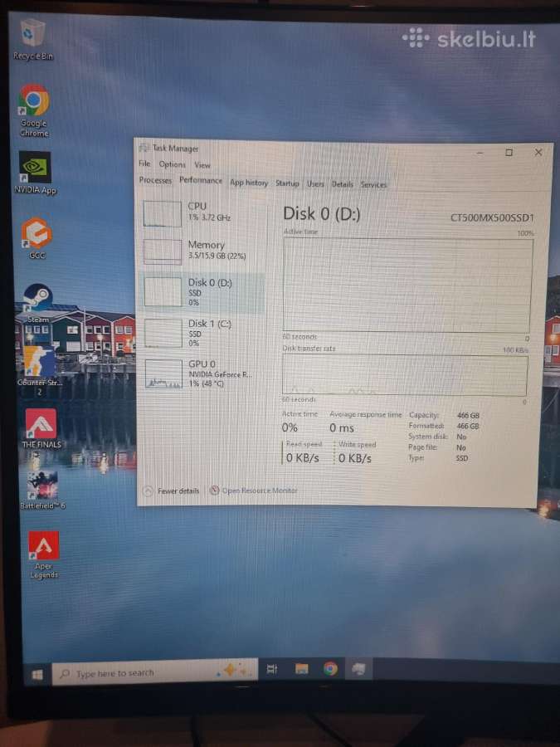This screenshot has width=560, height=747.
Task: Open File Explorer from the taskbar
Action: click(x=301, y=669)
